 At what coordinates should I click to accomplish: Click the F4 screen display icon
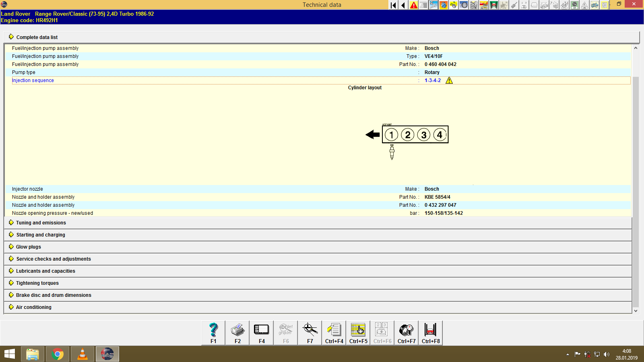[x=261, y=330]
